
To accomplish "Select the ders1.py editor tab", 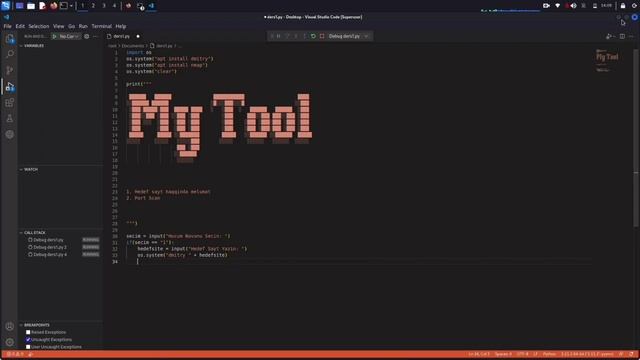I will (123, 36).
